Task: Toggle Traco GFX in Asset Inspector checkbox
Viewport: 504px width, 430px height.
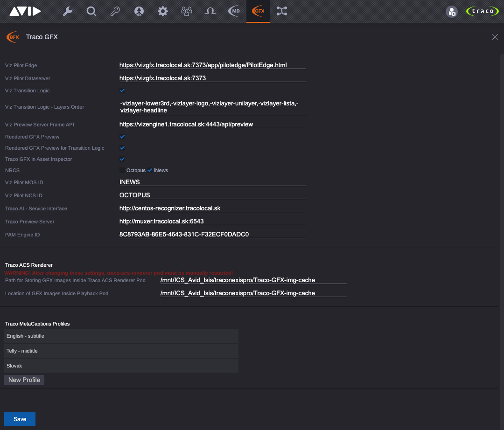Action: click(x=122, y=159)
